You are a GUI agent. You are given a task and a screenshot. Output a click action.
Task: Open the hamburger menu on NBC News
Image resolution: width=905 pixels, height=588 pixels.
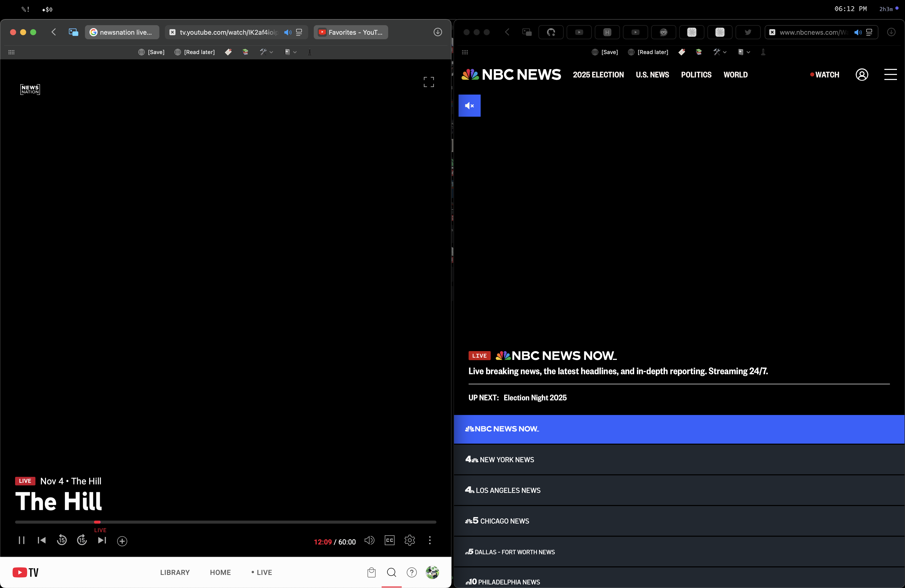pos(891,74)
